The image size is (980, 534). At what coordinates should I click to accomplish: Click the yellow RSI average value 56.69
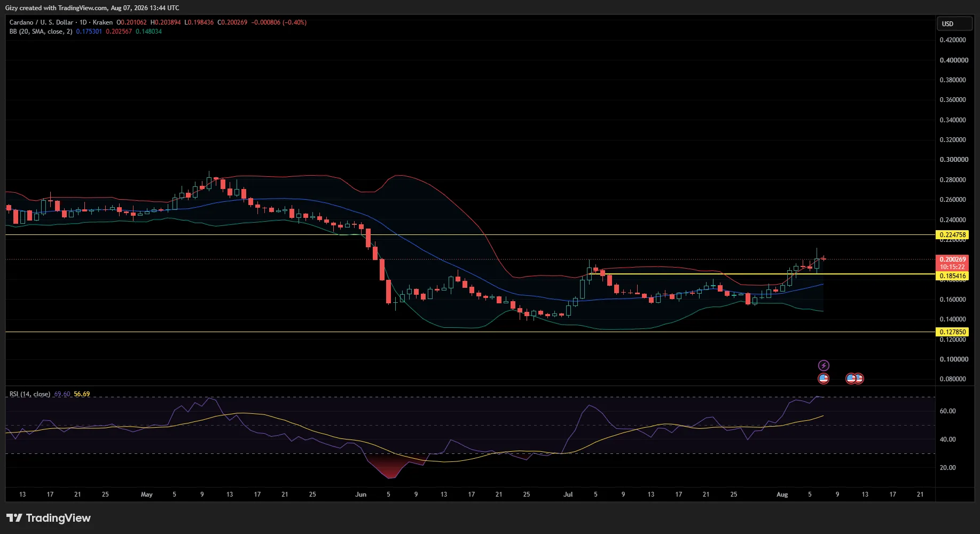pos(82,394)
